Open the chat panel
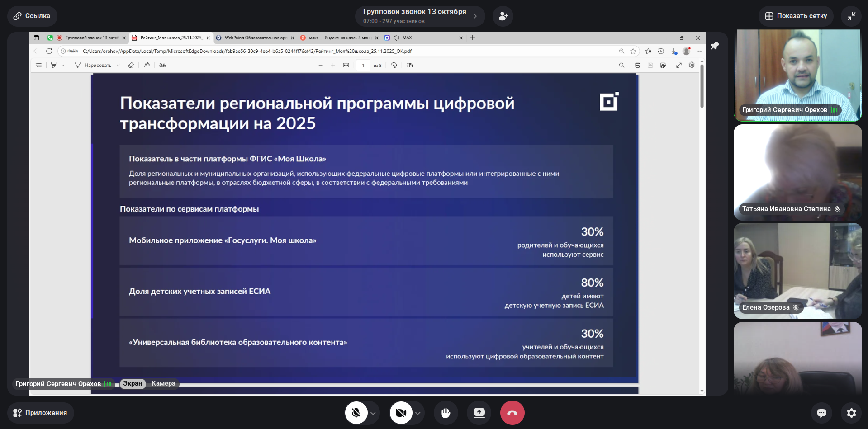868x429 pixels. click(x=821, y=413)
